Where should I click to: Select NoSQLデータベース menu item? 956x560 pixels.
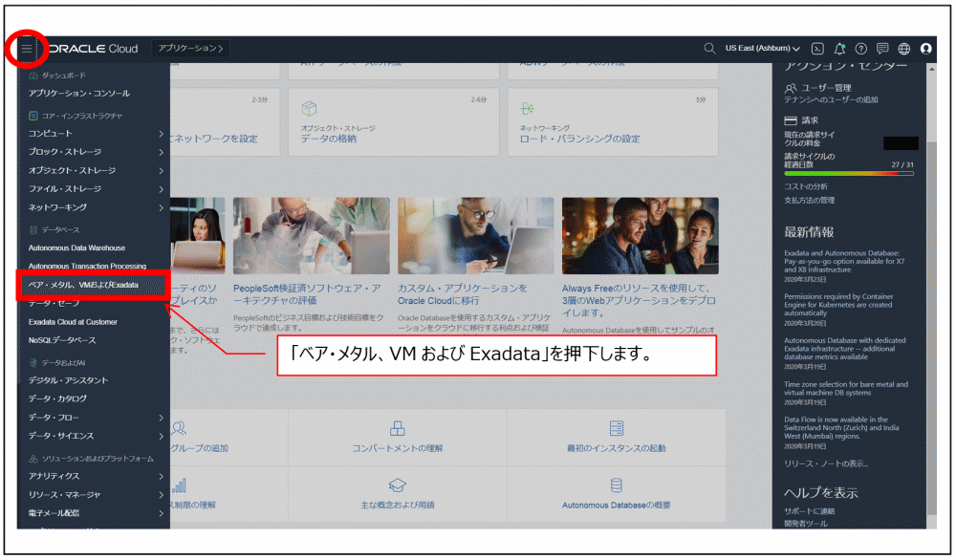tap(62, 340)
